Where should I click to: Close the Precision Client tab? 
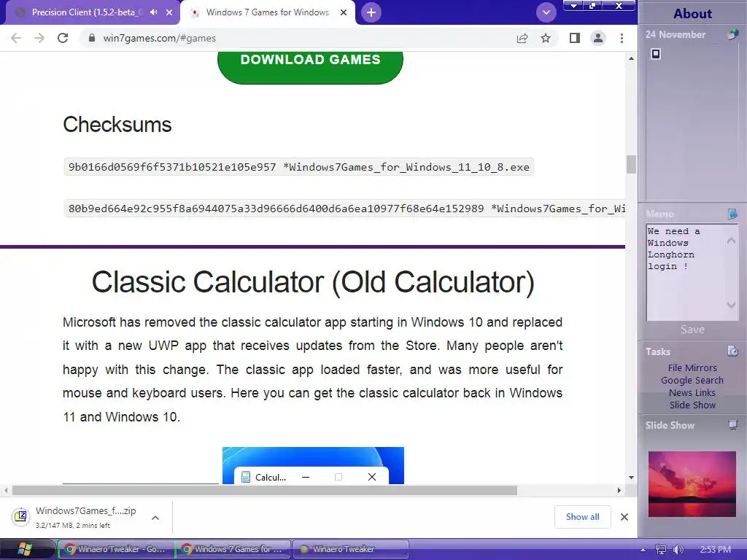click(x=169, y=12)
